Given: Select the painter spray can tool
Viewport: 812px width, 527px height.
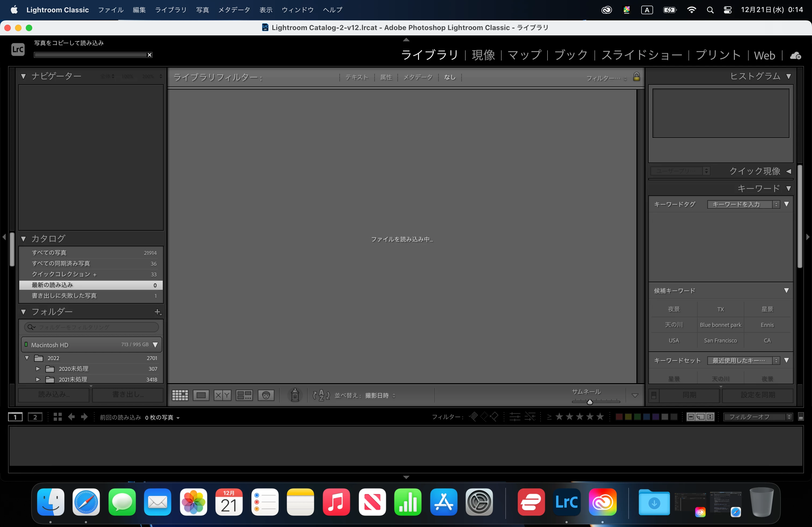Looking at the screenshot, I should (295, 396).
